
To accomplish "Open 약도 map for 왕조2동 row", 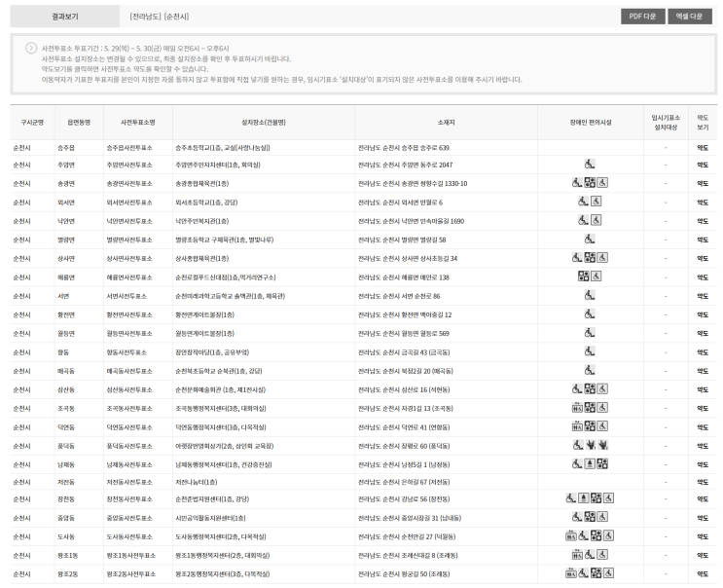I will click(x=703, y=574).
